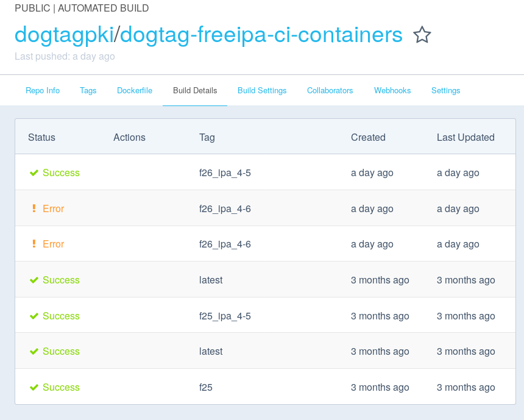Click the success checkmark beside f25_Ipa_4-5
Viewport: 524px width, 420px height.
tap(34, 315)
